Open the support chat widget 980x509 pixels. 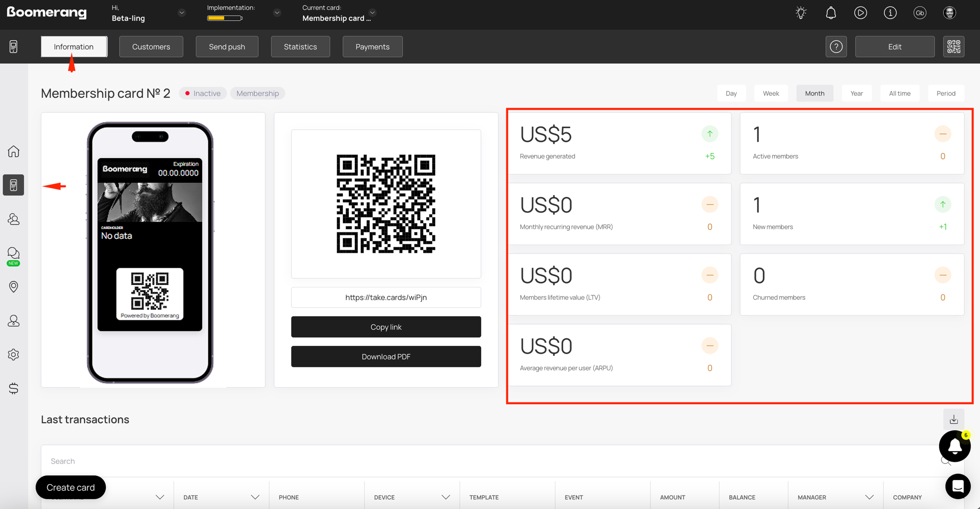pyautogui.click(x=958, y=486)
